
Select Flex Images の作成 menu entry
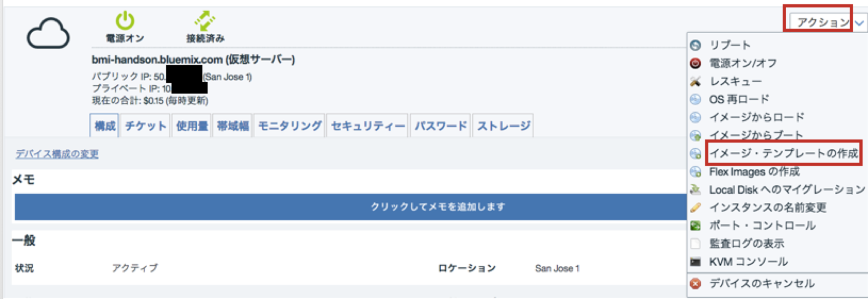tap(754, 172)
